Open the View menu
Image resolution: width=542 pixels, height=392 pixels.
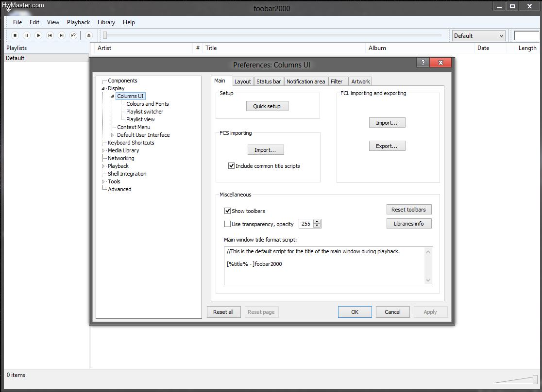coord(53,22)
